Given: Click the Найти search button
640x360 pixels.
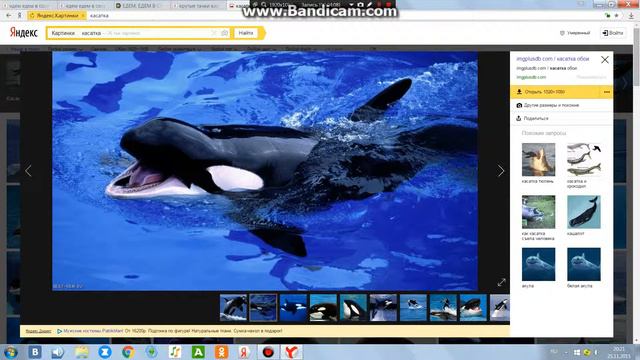Looking at the screenshot, I should pos(246,33).
